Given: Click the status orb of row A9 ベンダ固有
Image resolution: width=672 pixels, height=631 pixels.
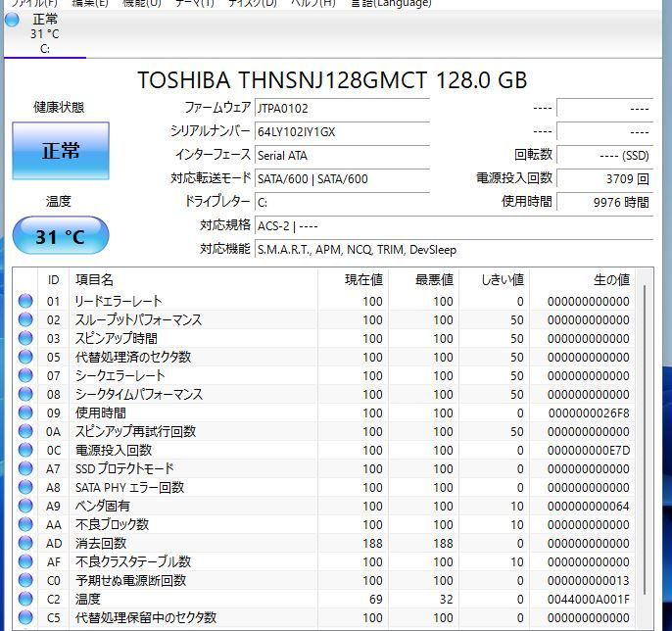Looking at the screenshot, I should click(25, 506).
